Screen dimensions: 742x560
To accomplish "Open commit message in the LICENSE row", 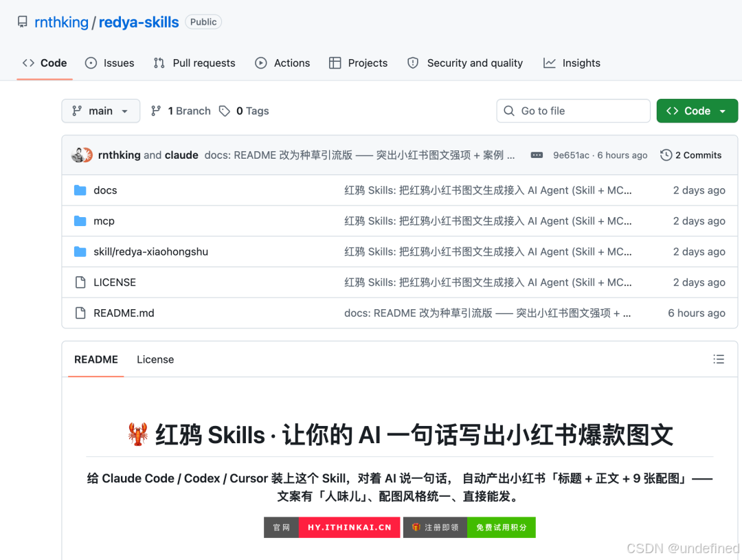I will [x=488, y=282].
